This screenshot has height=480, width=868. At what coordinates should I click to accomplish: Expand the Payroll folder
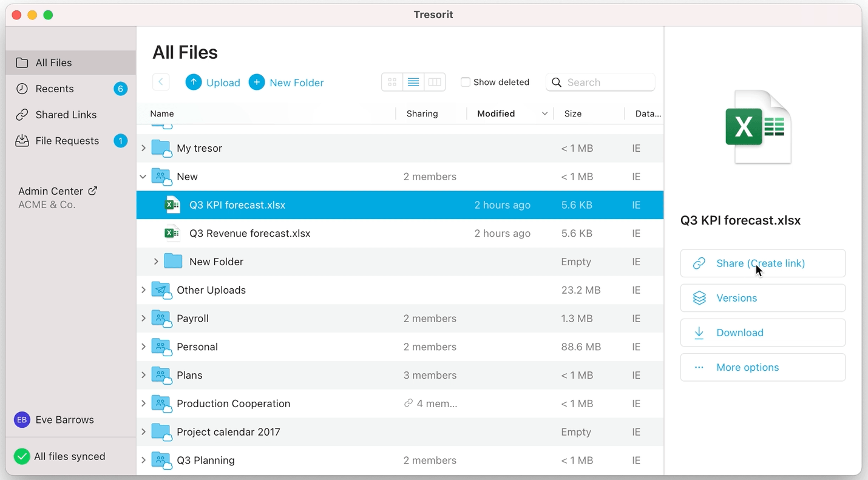click(x=143, y=319)
